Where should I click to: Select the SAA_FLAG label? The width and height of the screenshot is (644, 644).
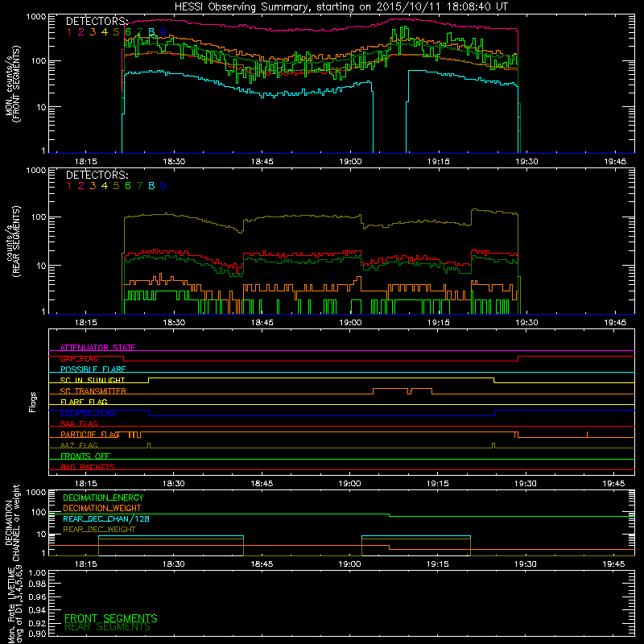point(79,423)
